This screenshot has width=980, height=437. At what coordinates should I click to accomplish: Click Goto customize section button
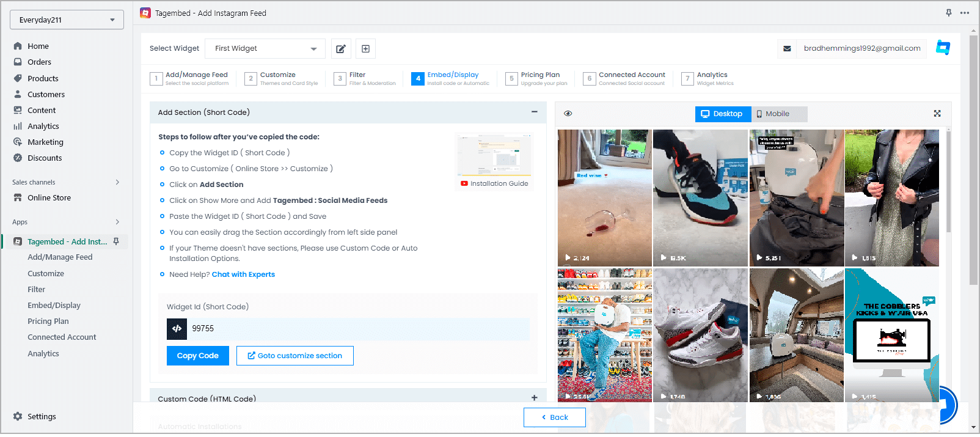295,356
